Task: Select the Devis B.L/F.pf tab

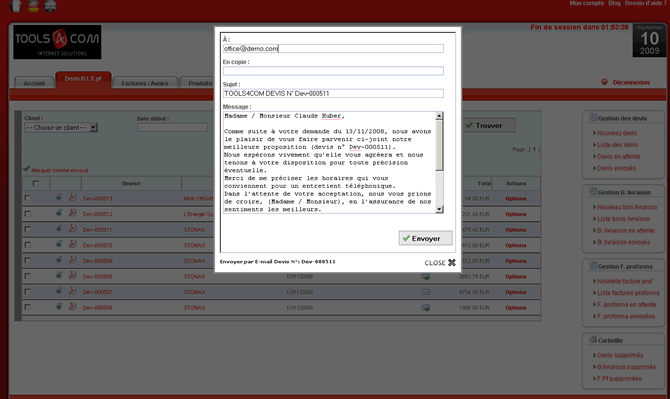Action: [x=83, y=79]
